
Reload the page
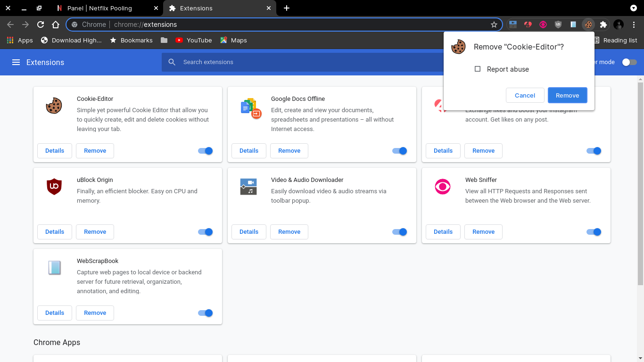[x=41, y=25]
